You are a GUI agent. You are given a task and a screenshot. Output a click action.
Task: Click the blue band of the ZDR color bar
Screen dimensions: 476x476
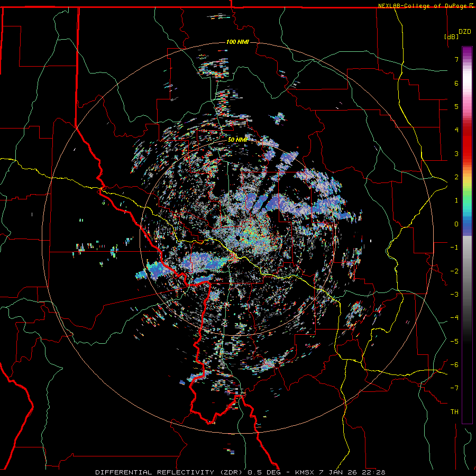click(x=467, y=226)
